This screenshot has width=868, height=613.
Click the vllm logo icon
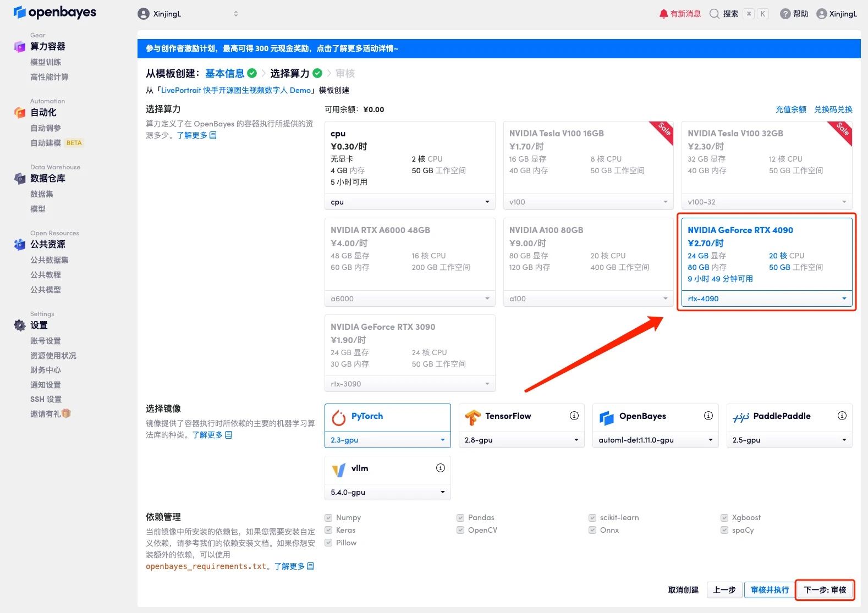339,470
